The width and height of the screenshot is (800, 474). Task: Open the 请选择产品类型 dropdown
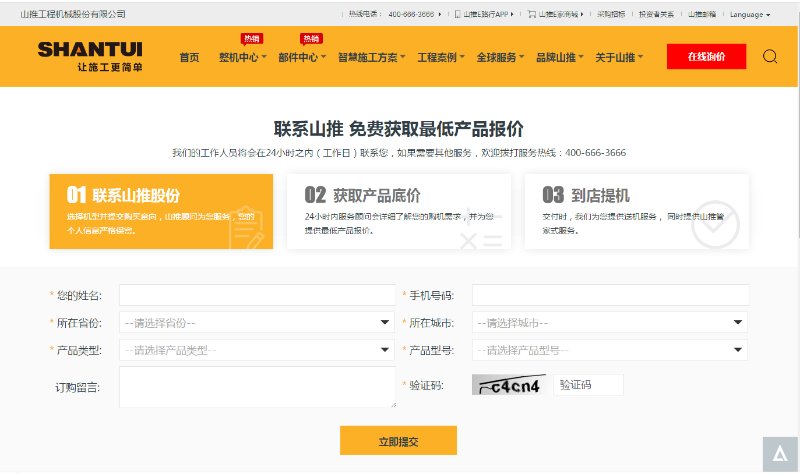(257, 350)
